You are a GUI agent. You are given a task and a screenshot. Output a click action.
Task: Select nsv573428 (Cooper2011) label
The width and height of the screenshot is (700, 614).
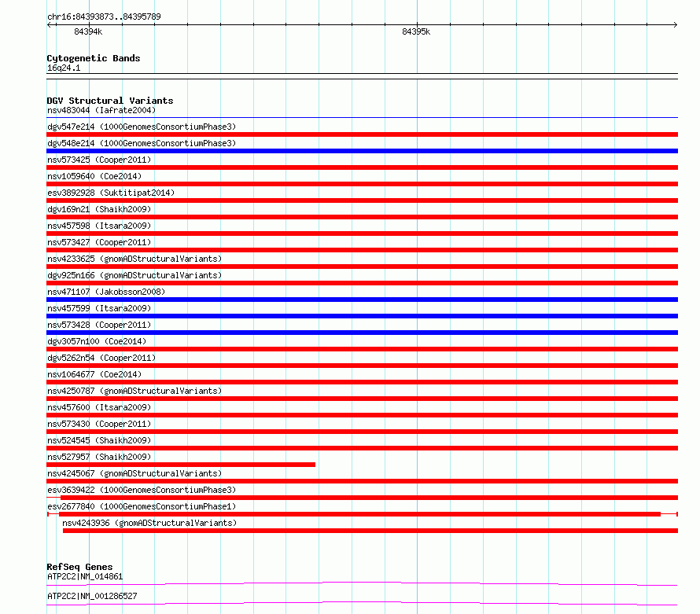point(99,325)
